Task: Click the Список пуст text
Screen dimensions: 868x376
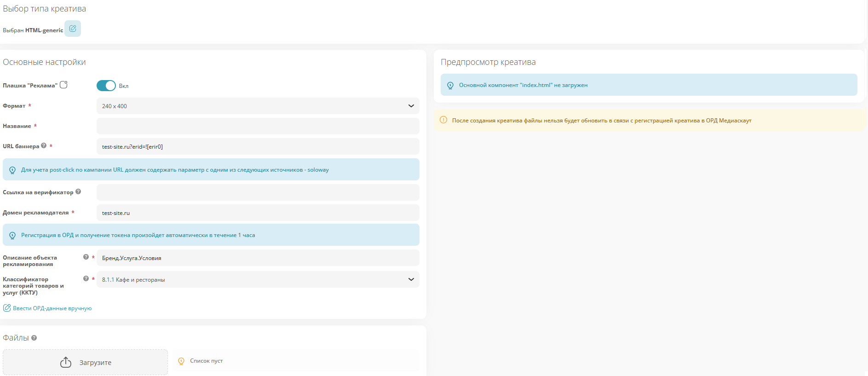Action: [206, 361]
